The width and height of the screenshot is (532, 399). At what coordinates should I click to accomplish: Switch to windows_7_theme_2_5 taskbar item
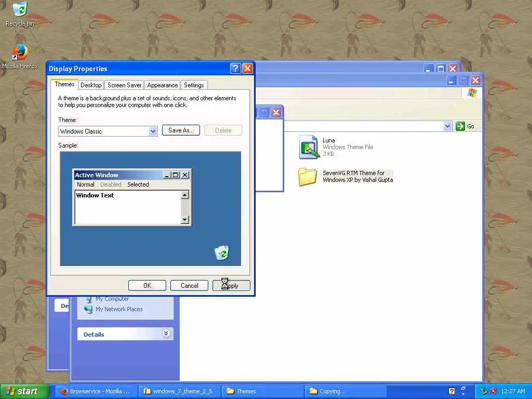[x=180, y=391]
